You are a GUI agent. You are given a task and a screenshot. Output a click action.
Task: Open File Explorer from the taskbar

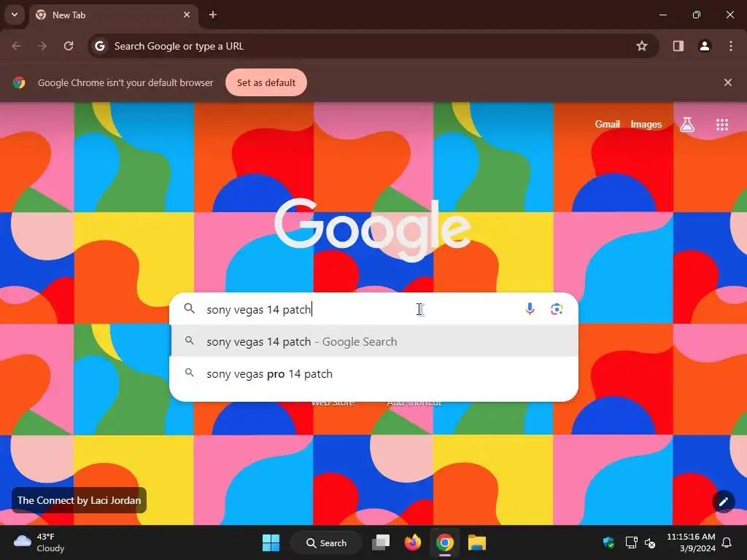tap(476, 542)
